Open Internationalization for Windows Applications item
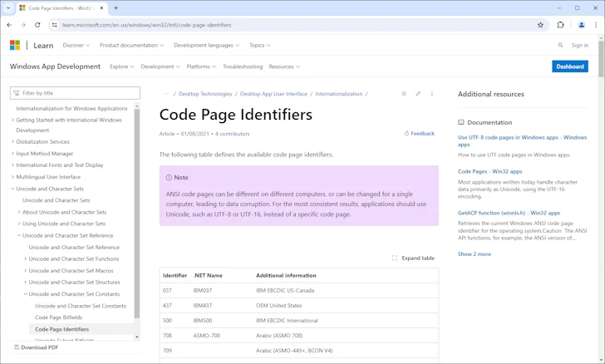 pos(71,109)
